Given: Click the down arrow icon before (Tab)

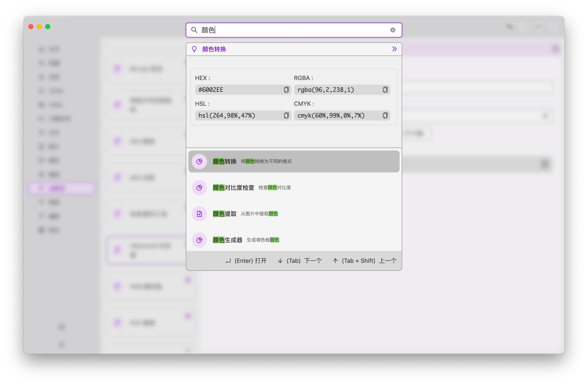Looking at the screenshot, I should coord(280,261).
